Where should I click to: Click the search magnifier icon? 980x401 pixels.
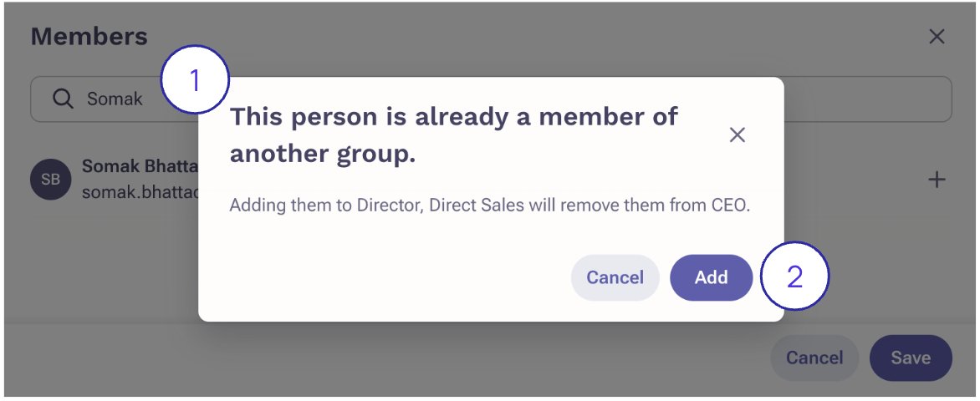coord(63,99)
